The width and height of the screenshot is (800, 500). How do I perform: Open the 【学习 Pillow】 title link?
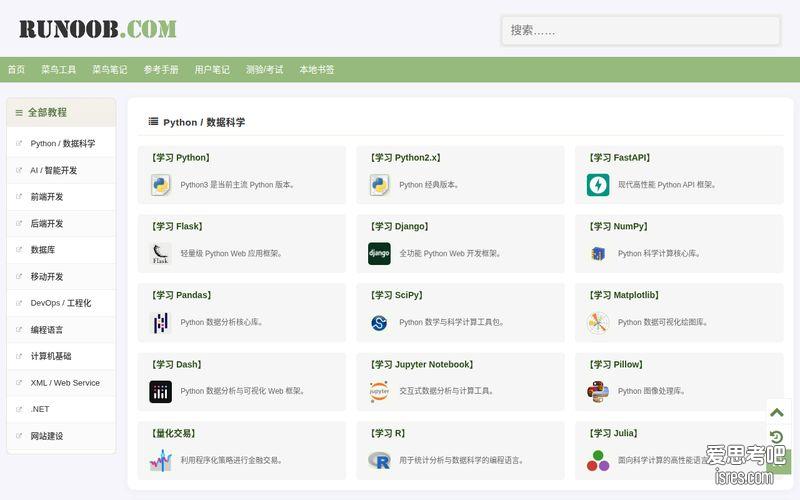click(x=616, y=364)
